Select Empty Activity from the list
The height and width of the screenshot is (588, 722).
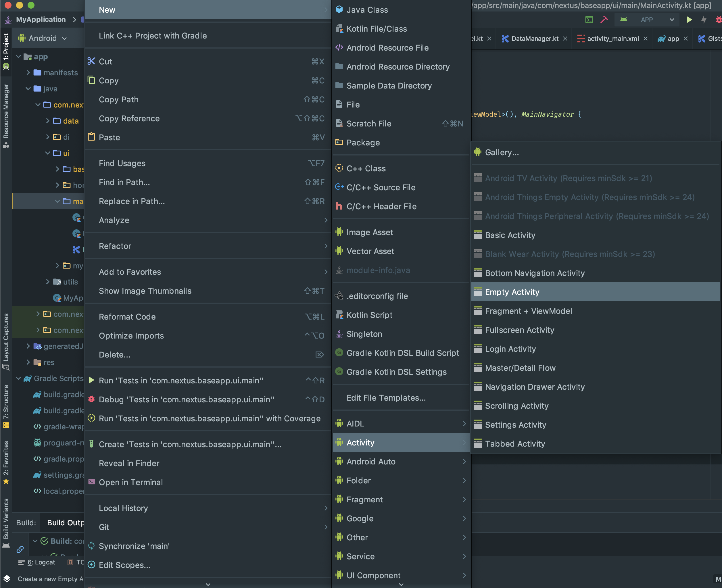[x=512, y=292]
